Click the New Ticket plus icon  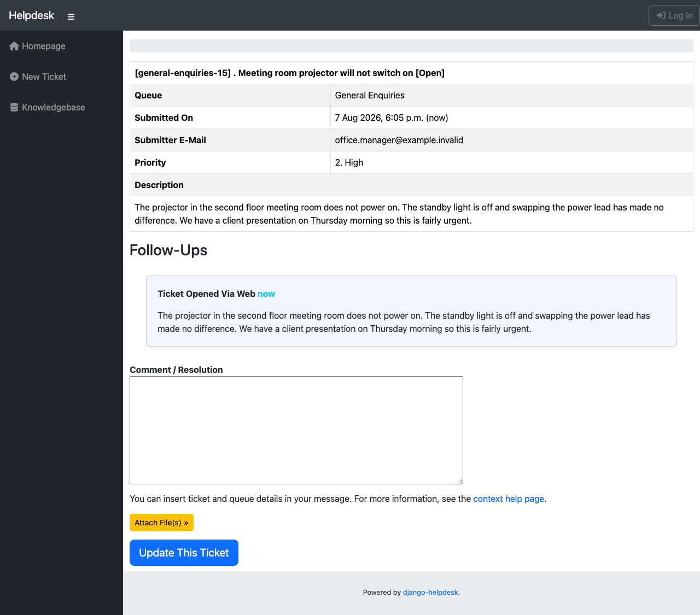pyautogui.click(x=14, y=77)
